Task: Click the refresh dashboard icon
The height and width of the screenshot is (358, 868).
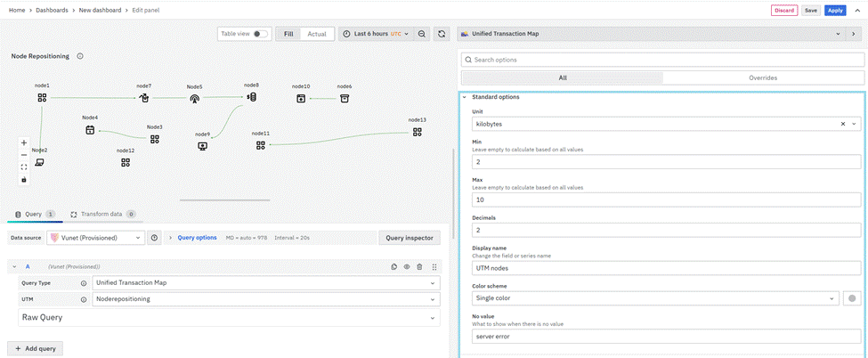Action: click(442, 34)
